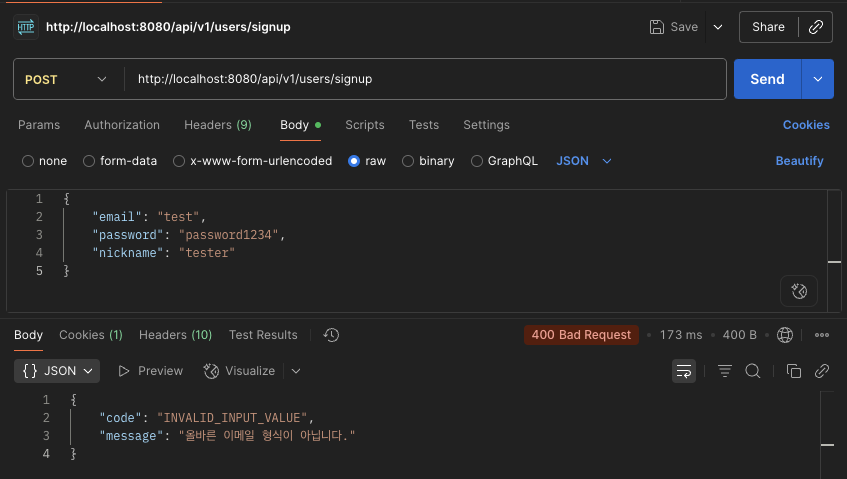The image size is (847, 479).
Task: Click the "INVALID_INPUT_VALUE" code value
Action: pyautogui.click(x=232, y=418)
